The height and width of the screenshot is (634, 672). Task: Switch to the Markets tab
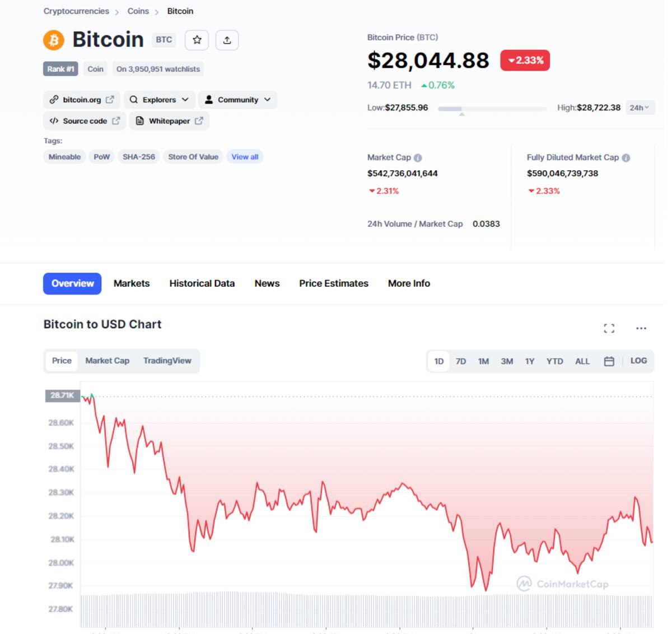pyautogui.click(x=132, y=283)
